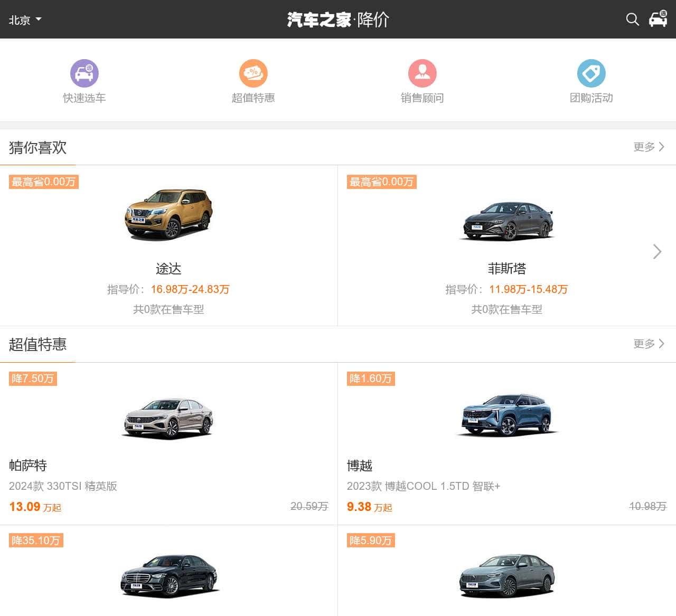Open the 博越 car thumbnail
The image size is (676, 616).
[507, 415]
